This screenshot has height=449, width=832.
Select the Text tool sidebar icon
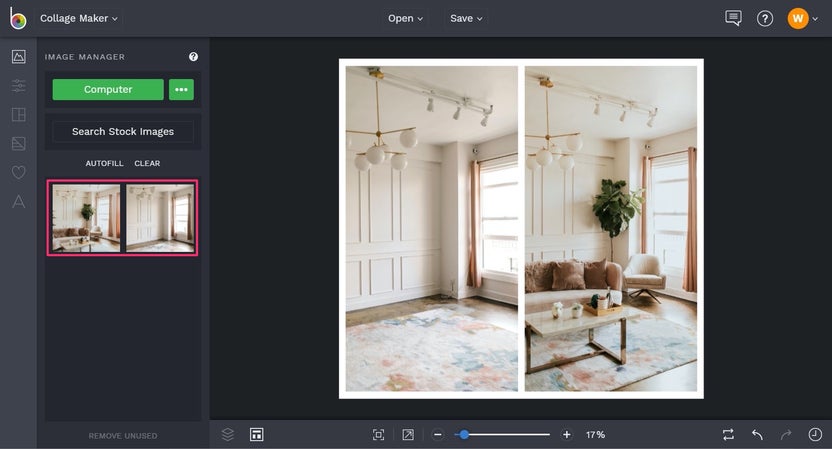pyautogui.click(x=18, y=202)
